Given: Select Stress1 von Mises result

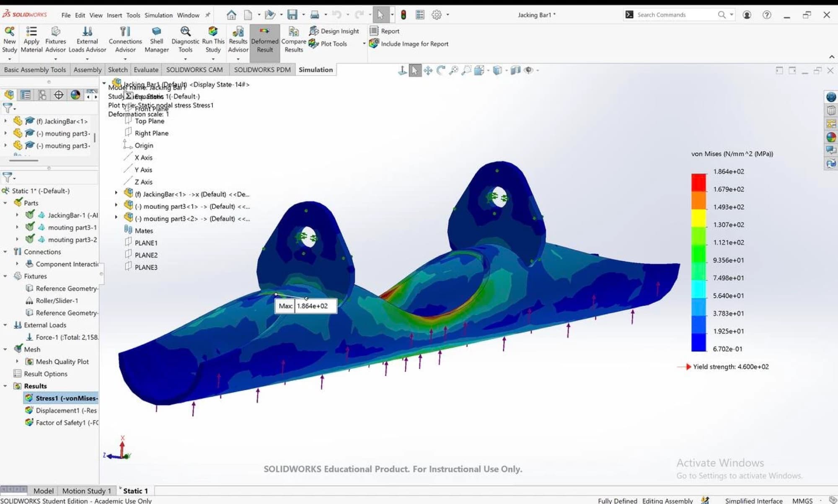Looking at the screenshot, I should (61, 398).
